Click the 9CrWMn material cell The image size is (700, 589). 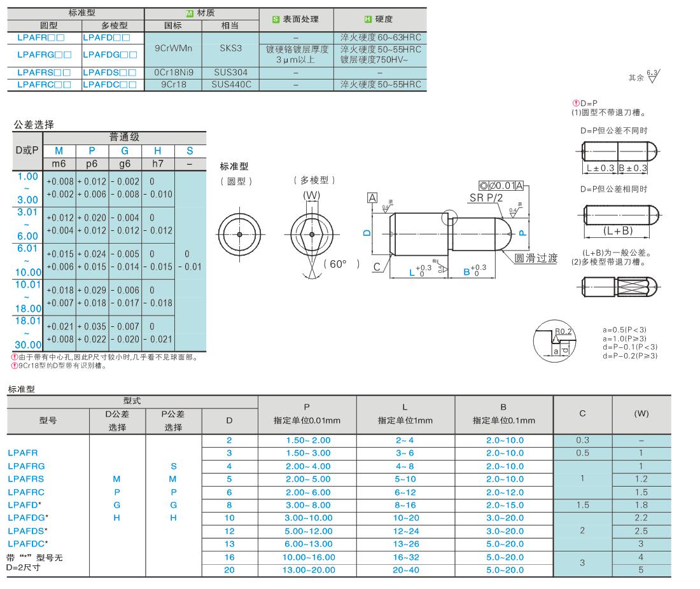point(173,48)
